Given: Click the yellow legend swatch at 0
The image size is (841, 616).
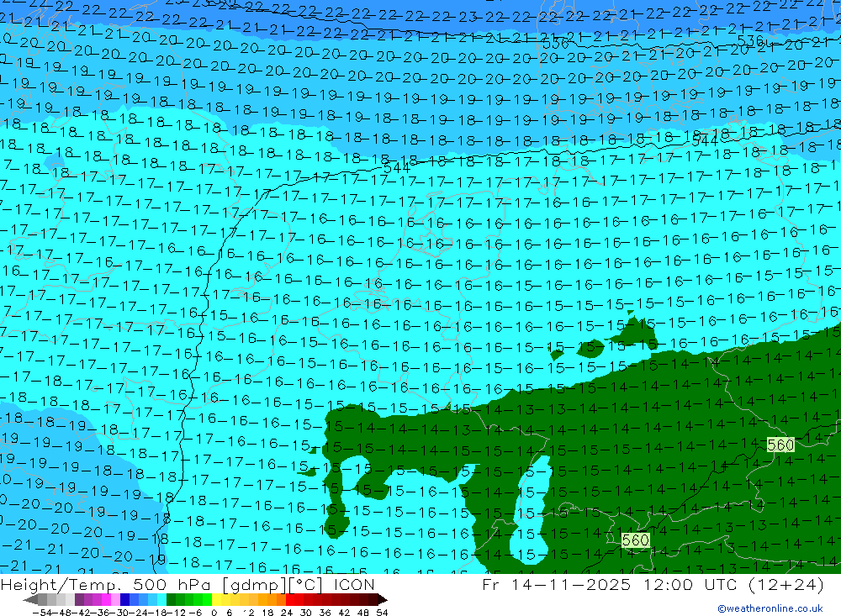Looking at the screenshot, I should click(217, 599).
